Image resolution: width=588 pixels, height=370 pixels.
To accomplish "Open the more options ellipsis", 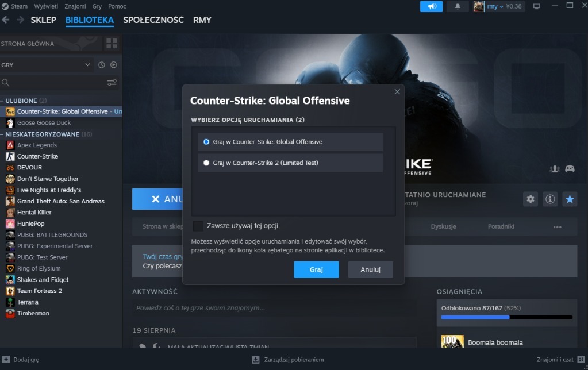I will (x=558, y=227).
